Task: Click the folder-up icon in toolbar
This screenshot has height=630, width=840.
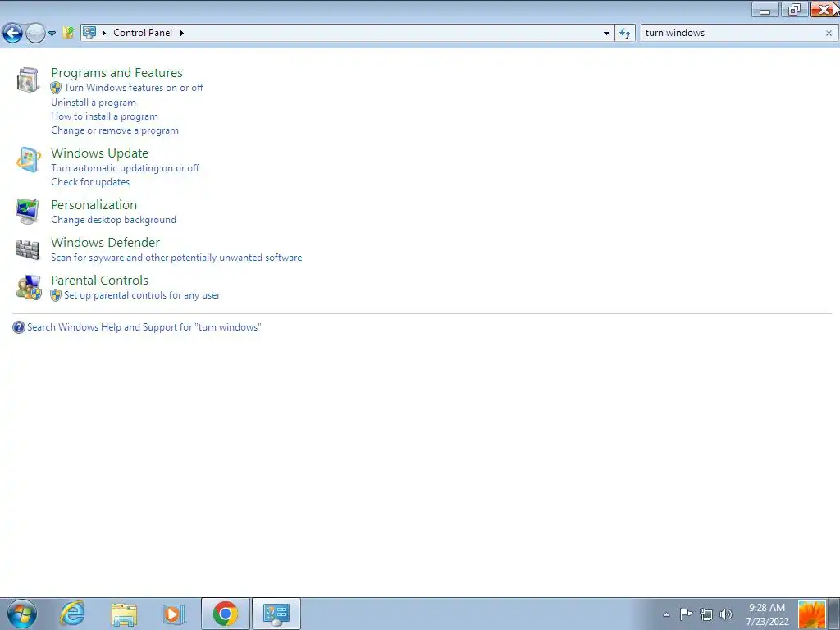Action: [x=68, y=33]
